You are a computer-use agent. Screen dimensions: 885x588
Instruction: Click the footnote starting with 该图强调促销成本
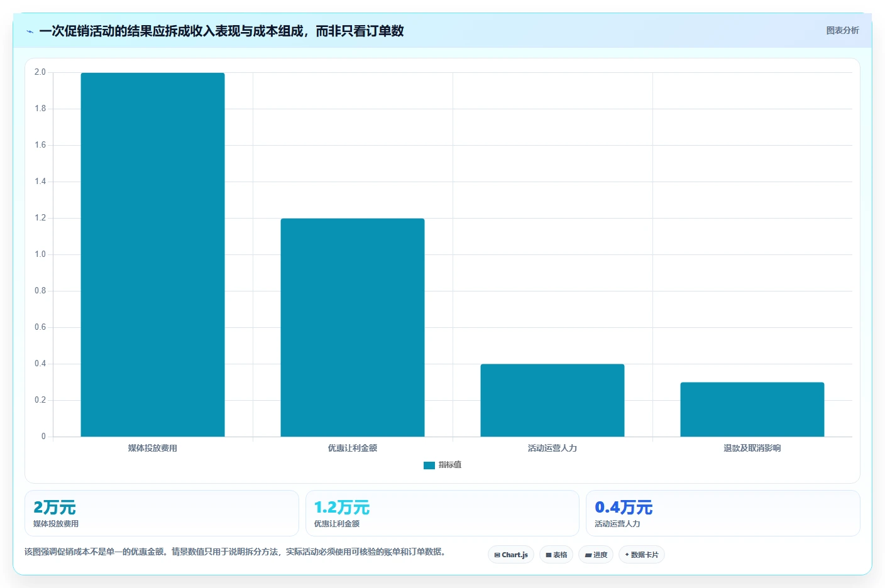236,552
